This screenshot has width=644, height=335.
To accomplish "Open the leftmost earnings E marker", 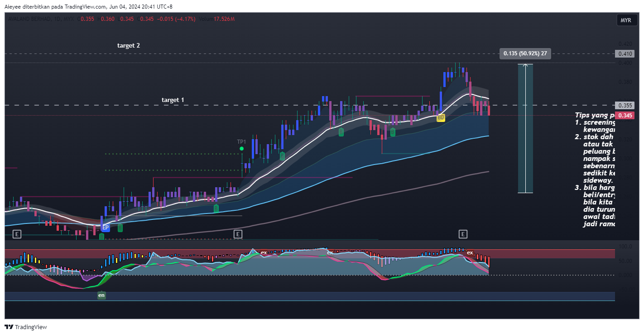I will pos(17,234).
